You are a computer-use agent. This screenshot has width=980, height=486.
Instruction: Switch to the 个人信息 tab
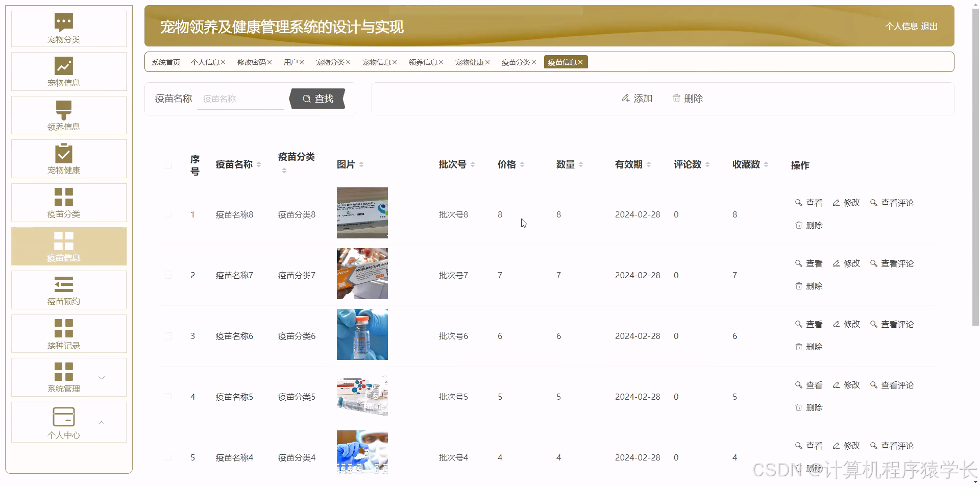(205, 62)
